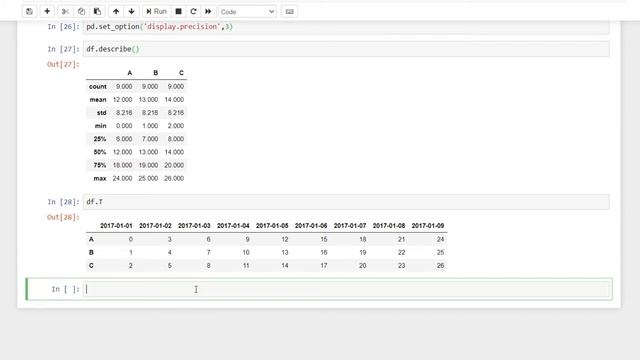Click the 2017-01-04 column header

click(233, 226)
